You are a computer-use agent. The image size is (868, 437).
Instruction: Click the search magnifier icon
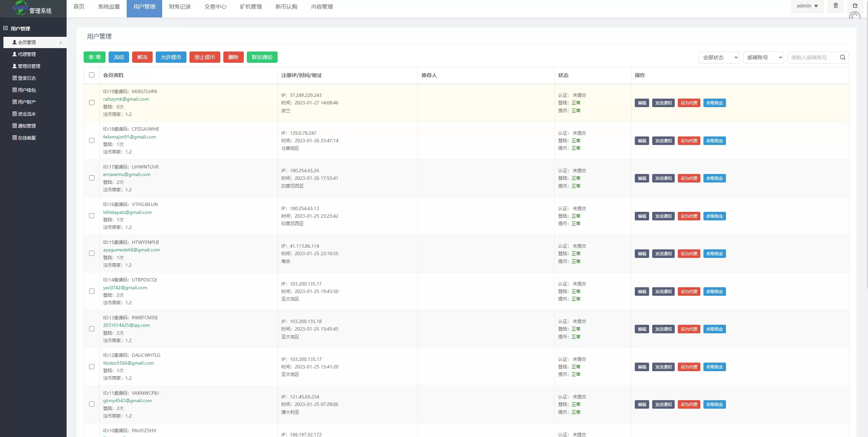point(842,57)
